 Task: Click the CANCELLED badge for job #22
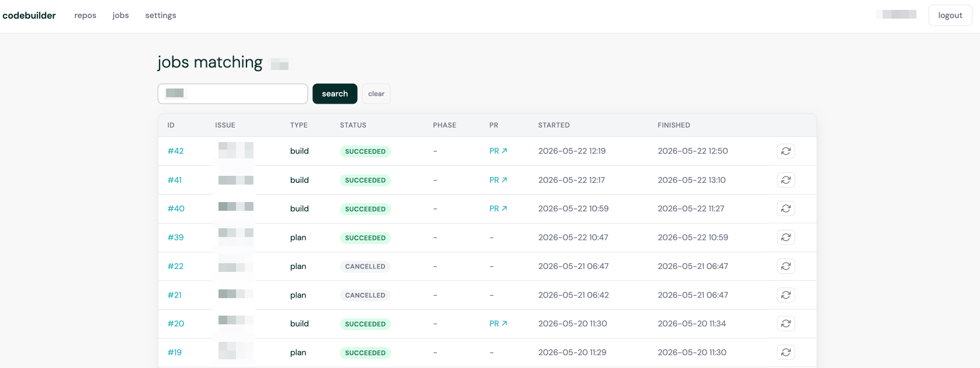point(365,267)
